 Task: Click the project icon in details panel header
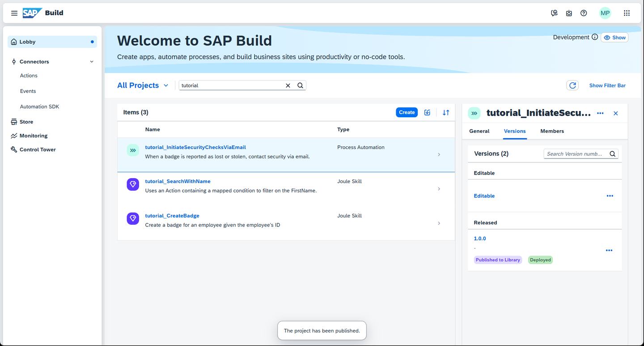pyautogui.click(x=475, y=113)
